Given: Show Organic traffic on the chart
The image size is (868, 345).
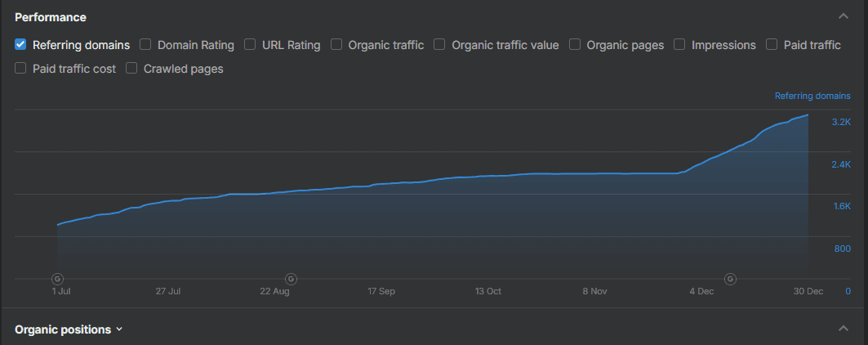Looking at the screenshot, I should (x=336, y=45).
